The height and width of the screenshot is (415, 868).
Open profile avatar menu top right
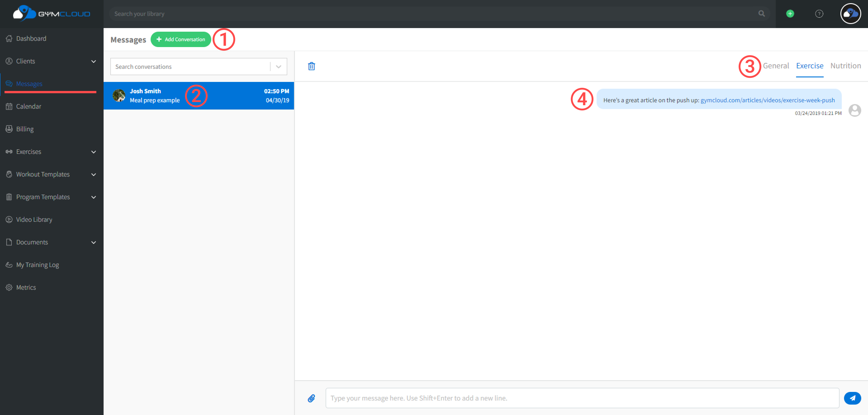point(851,14)
